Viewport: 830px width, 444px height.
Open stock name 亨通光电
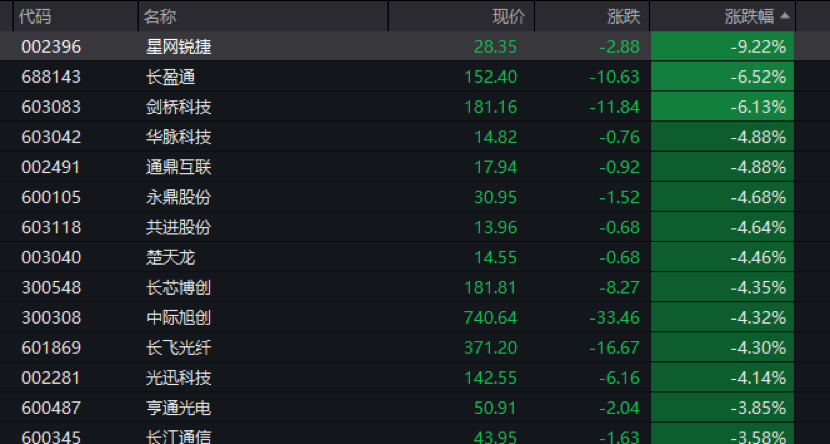click(178, 409)
